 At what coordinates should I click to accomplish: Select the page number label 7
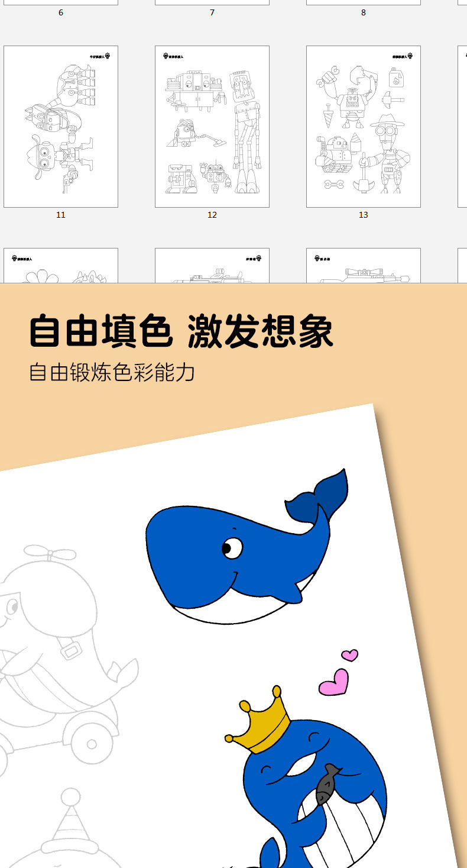(212, 12)
